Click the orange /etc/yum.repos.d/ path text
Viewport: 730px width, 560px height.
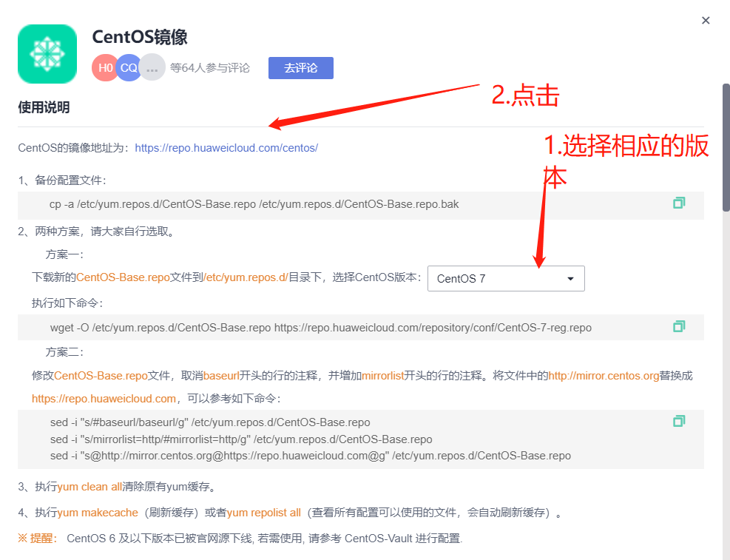246,277
